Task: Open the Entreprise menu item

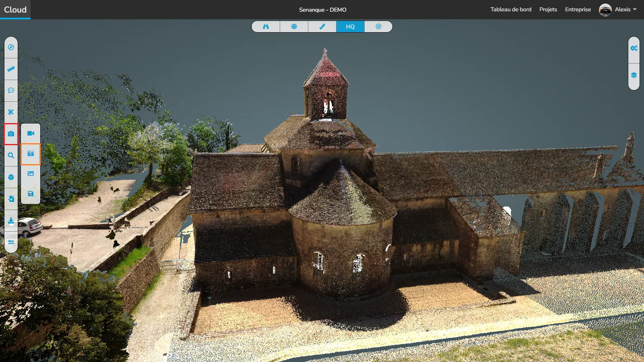Action: [x=578, y=9]
